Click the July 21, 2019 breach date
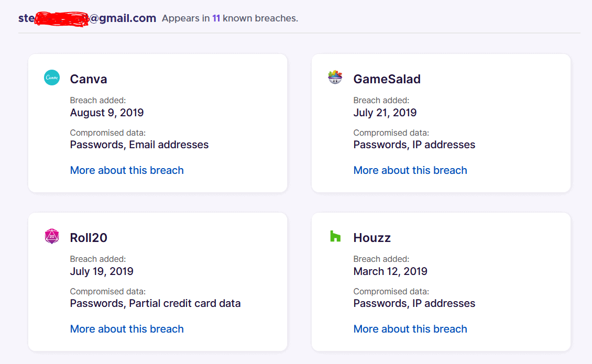The width and height of the screenshot is (592, 364). 385,113
